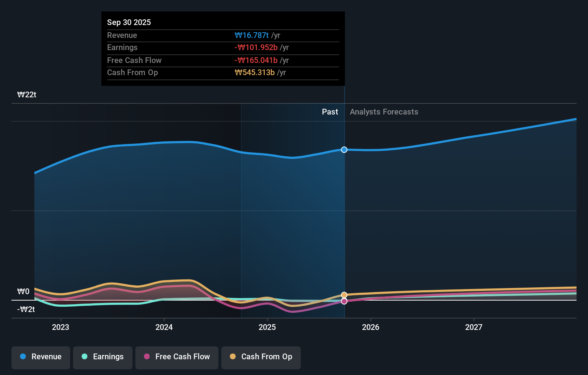Viewport: 588px width, 375px height.
Task: Click the Revenue legend button
Action: [x=40, y=357]
